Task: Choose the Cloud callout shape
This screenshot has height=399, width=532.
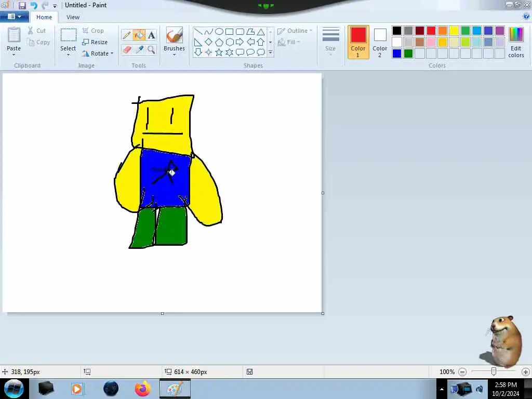Action: pyautogui.click(x=261, y=52)
